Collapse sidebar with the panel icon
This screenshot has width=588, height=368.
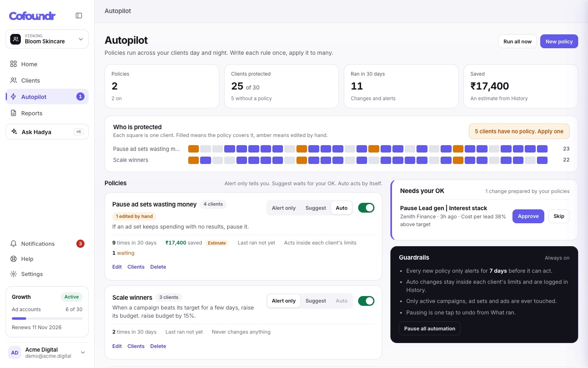click(x=79, y=16)
